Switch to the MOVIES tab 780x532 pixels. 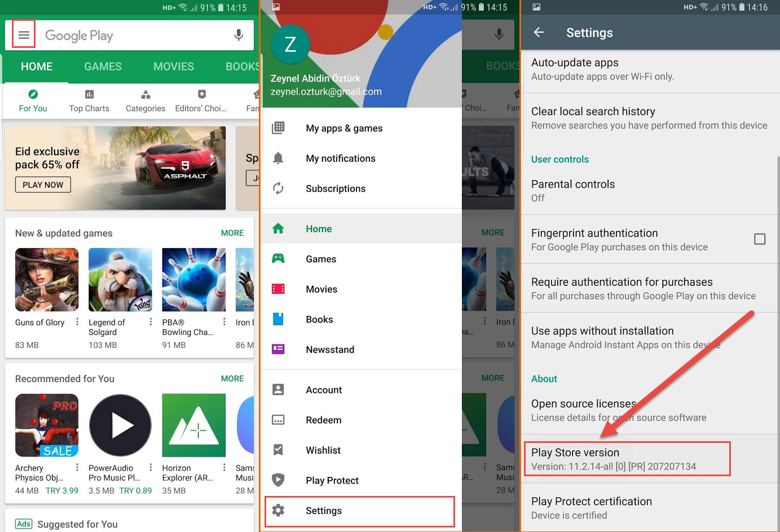point(174,66)
